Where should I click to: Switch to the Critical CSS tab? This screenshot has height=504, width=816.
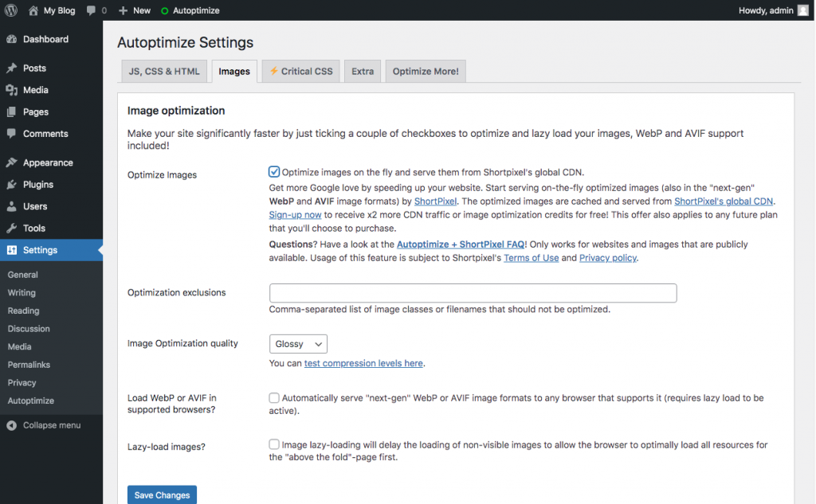[300, 71]
